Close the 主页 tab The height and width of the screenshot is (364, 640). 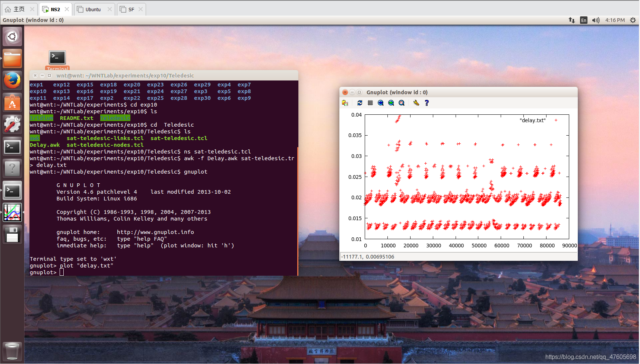[x=32, y=9]
